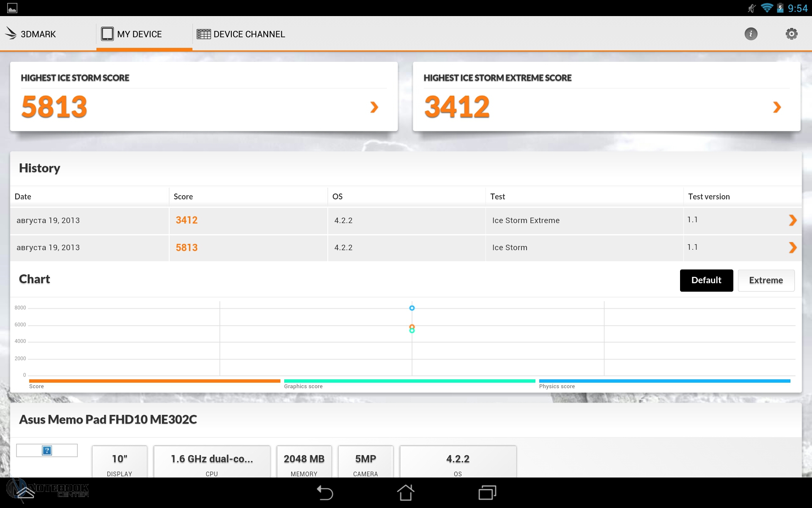This screenshot has height=508, width=812.
Task: Tap the 1.6 GHz dual-core CPU tile
Action: 212,462
